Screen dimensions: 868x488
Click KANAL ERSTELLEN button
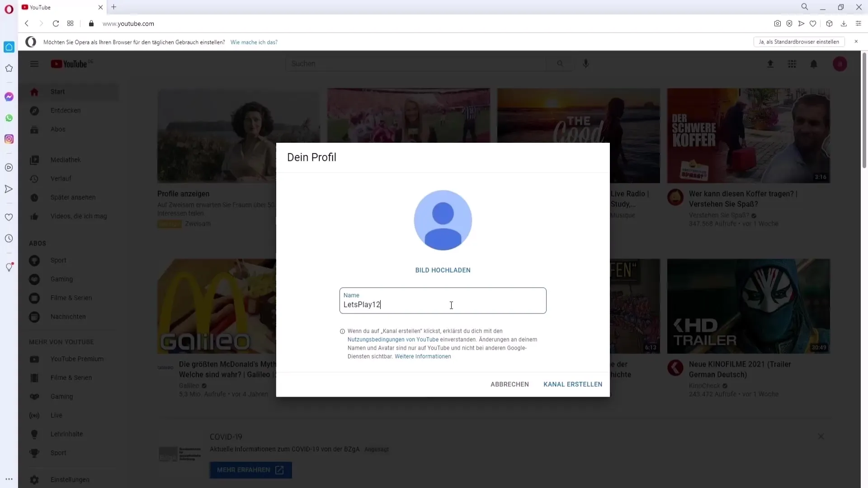click(573, 385)
